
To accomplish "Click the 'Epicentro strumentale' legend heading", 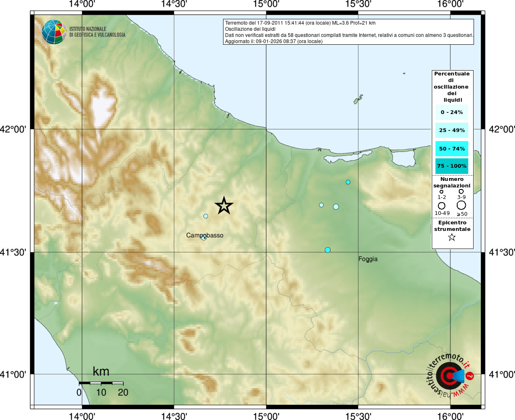I will 452,226.
